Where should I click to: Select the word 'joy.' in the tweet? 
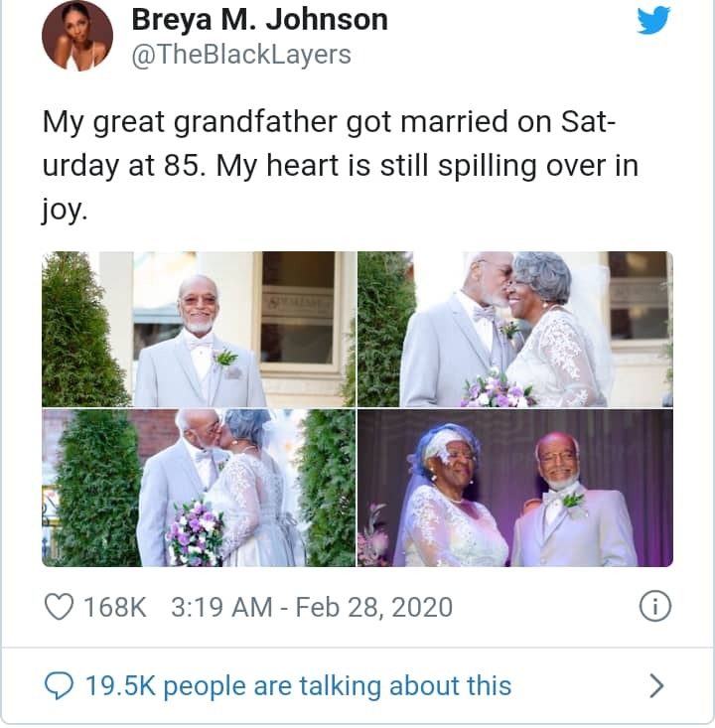65,211
